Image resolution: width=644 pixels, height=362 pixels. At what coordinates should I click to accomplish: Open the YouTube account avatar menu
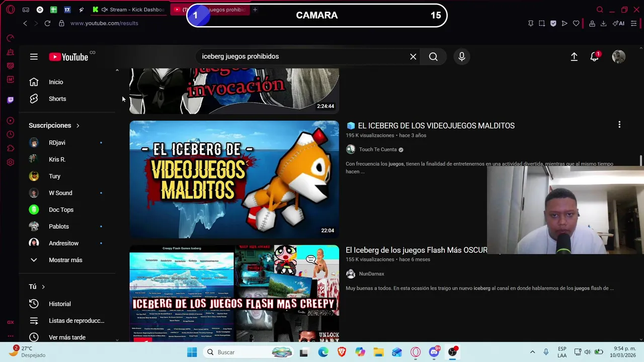pos(619,57)
